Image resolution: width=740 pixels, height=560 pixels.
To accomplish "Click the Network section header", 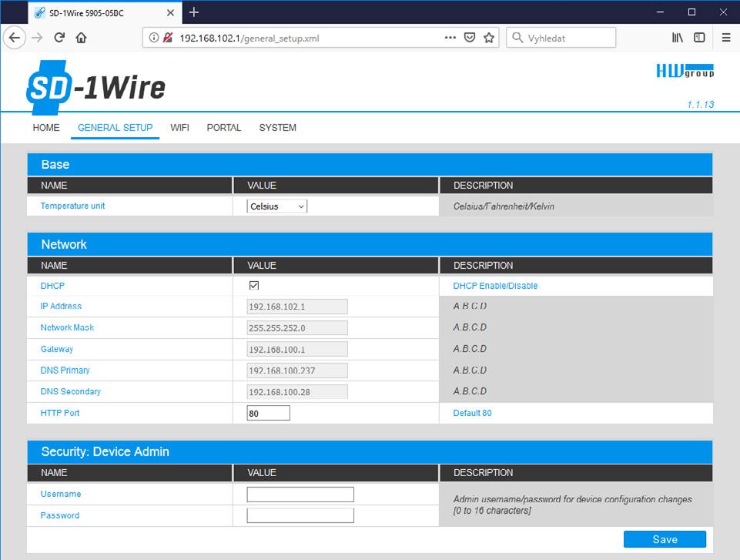I will click(370, 245).
